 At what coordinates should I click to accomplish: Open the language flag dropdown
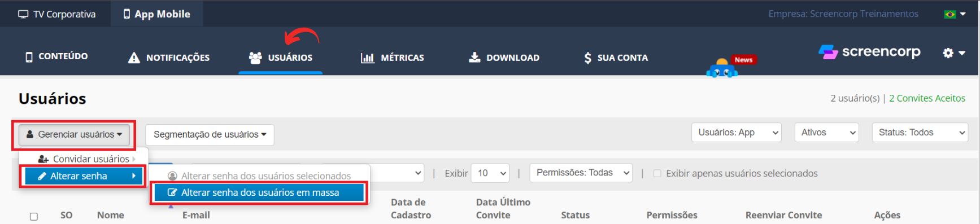(x=955, y=14)
